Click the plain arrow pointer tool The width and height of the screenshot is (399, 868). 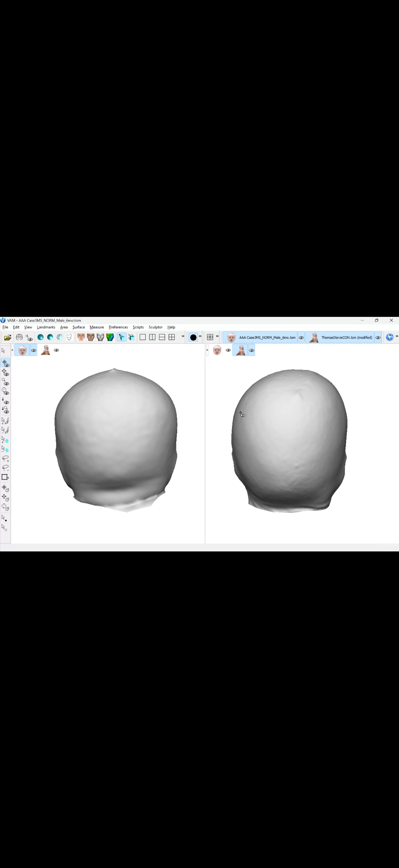pyautogui.click(x=3, y=350)
